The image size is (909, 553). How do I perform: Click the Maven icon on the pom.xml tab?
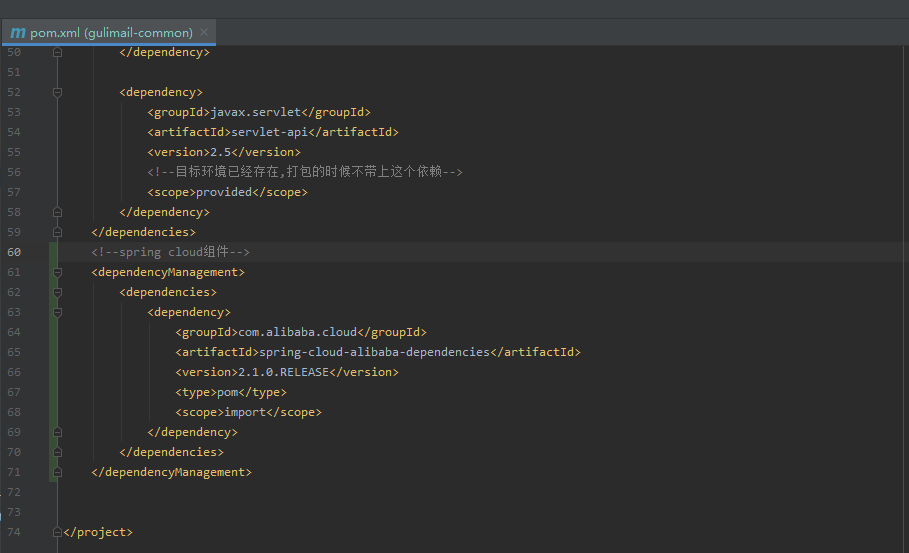tap(17, 32)
